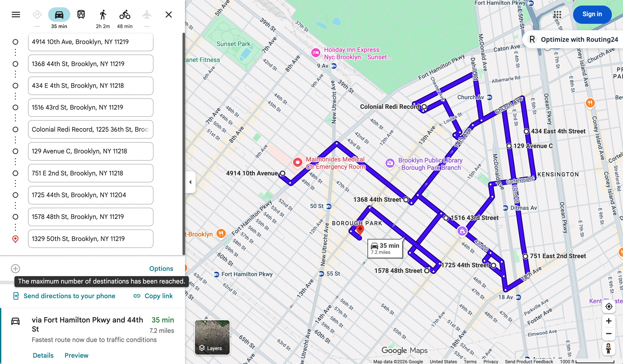Edit the 1725 44th St stop field

coord(90,195)
